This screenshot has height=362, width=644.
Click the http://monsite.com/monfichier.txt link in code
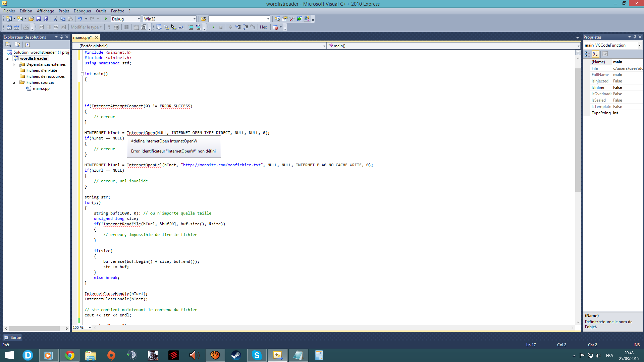[x=222, y=165]
